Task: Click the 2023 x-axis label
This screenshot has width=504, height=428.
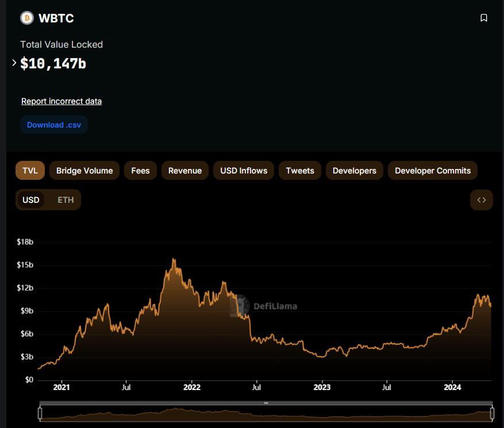Action: (322, 387)
